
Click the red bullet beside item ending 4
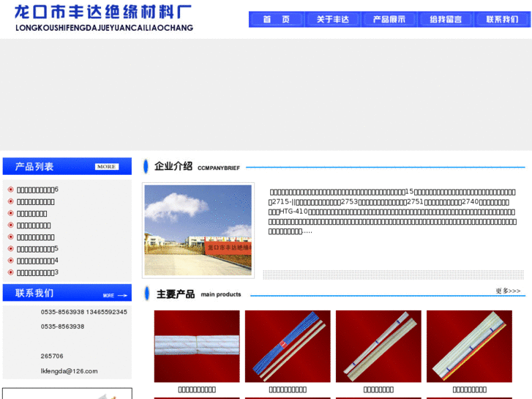[x=11, y=261]
